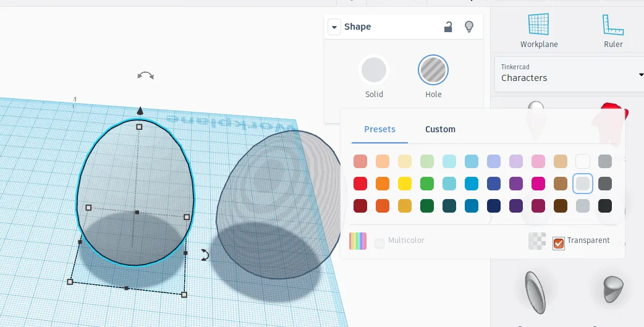This screenshot has width=644, height=327.
Task: Click the lightbulb hide icon
Action: (x=469, y=27)
